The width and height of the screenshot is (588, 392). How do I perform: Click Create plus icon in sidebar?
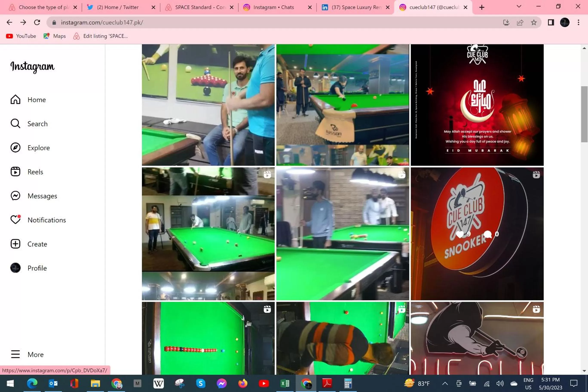point(15,244)
